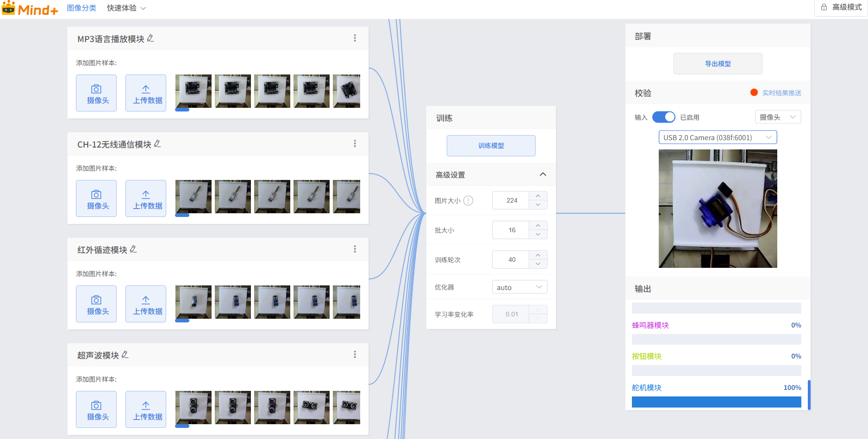Open the more options menu for MP3语言播放模块
Viewport: 868px width, 439px height.
[355, 38]
